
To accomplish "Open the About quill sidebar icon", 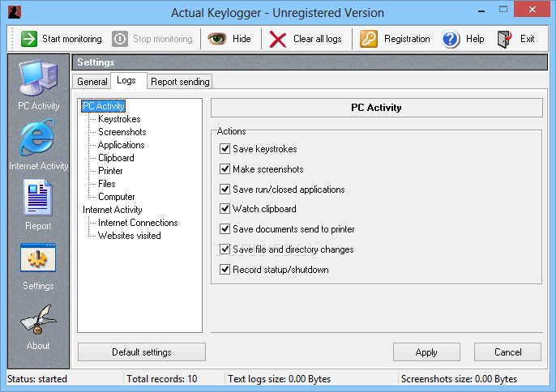I will tap(38, 319).
